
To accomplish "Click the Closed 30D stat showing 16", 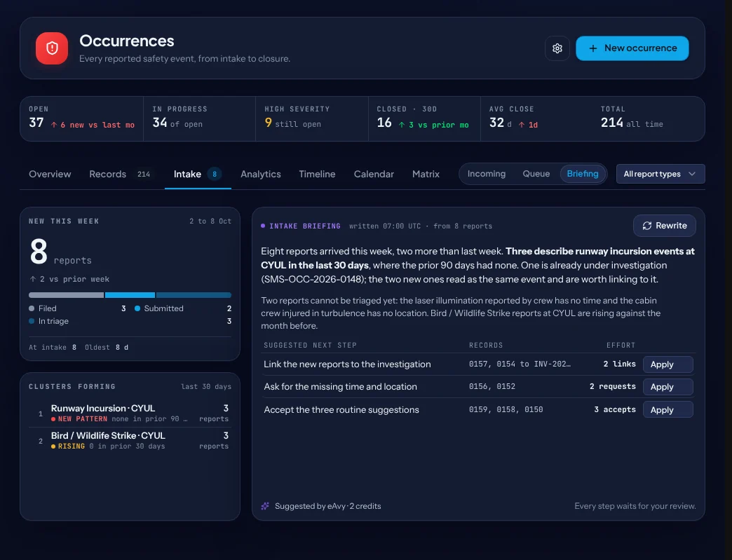I will coord(424,118).
